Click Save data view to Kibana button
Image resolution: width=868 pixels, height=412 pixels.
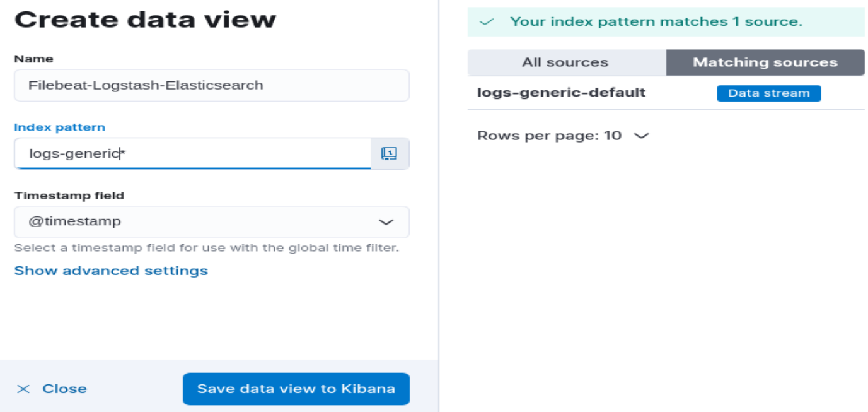pos(296,389)
